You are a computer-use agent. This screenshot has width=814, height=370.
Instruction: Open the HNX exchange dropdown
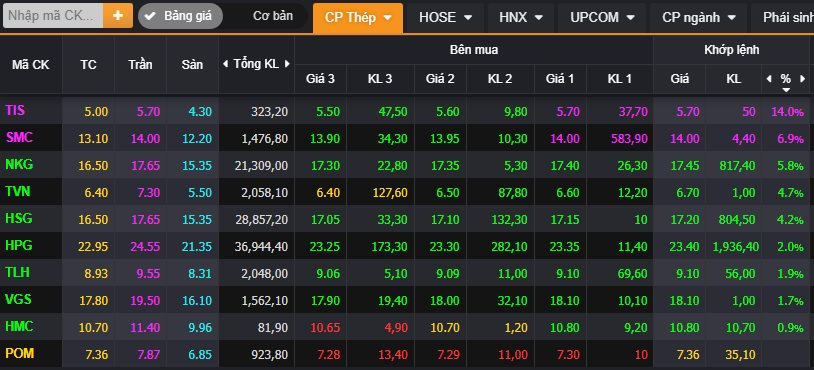521,17
